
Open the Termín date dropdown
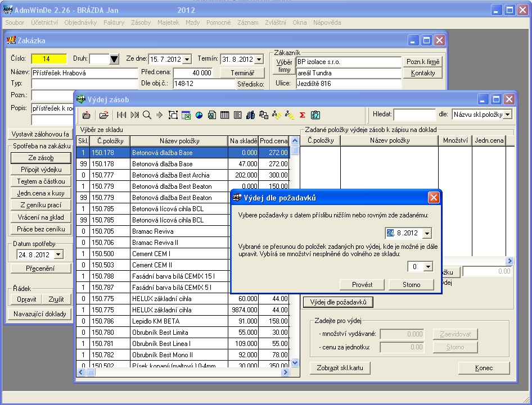point(259,60)
